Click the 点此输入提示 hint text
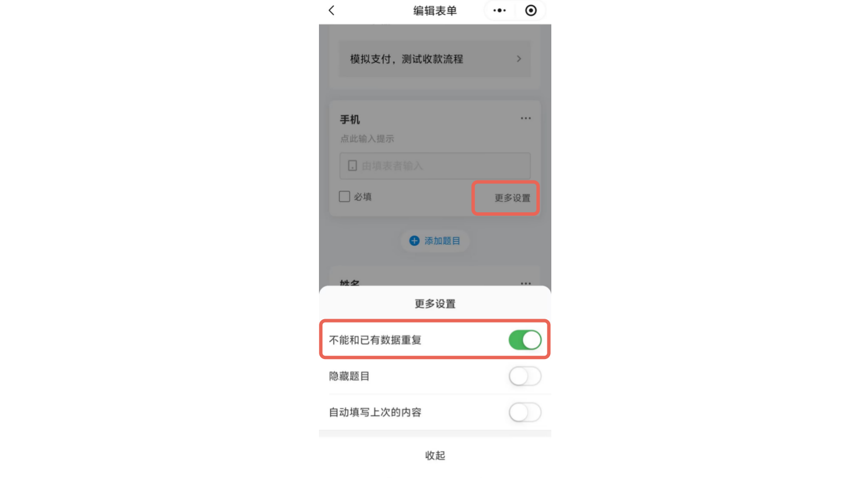 click(367, 138)
